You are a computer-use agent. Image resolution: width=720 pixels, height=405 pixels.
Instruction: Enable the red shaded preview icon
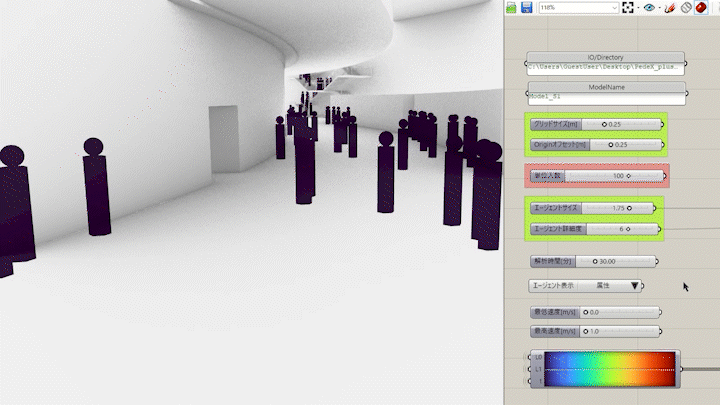tap(702, 7)
